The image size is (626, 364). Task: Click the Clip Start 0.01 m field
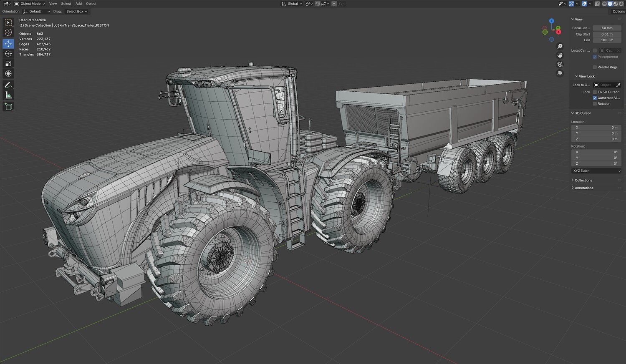[607, 34]
